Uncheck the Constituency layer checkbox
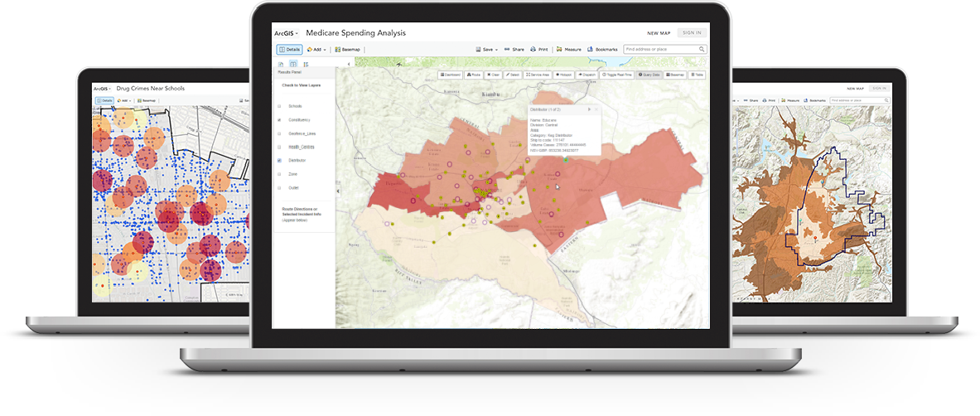The height and width of the screenshot is (416, 980). click(279, 120)
